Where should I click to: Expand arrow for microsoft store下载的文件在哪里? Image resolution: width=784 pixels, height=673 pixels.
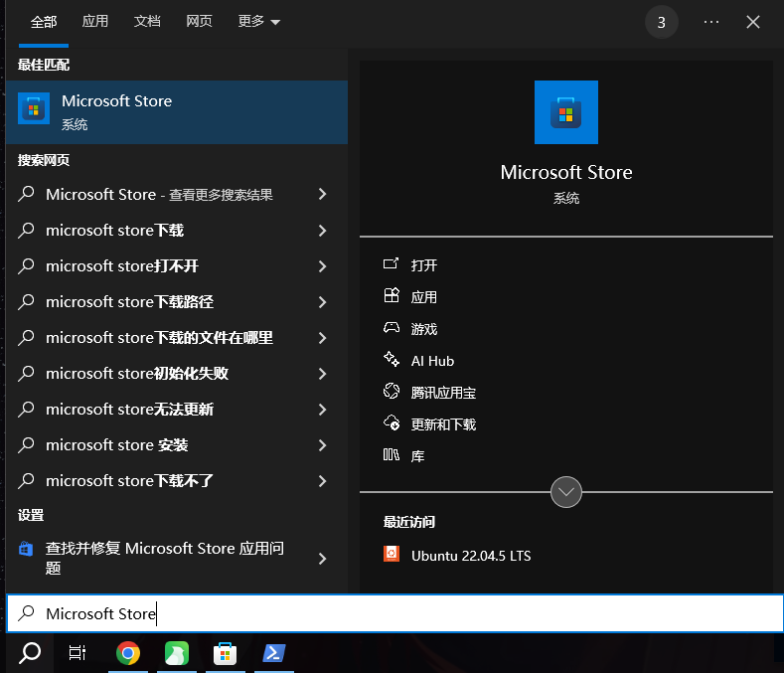[323, 338]
